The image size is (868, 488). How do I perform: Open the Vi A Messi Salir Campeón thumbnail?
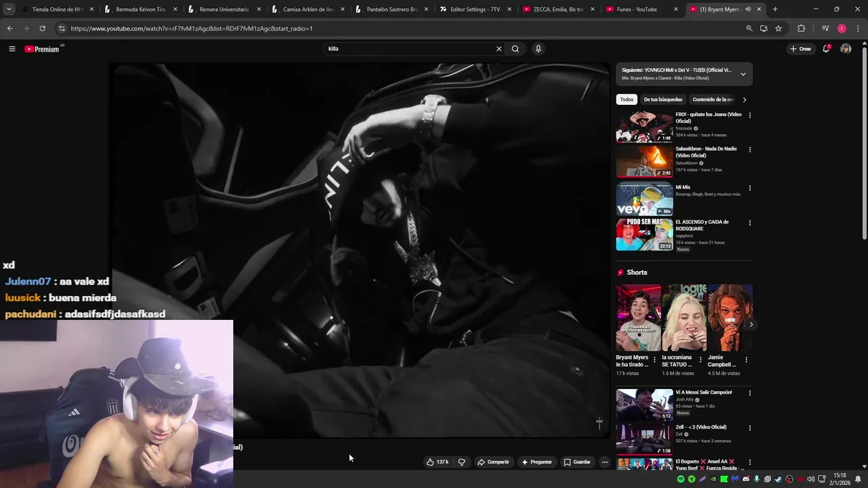click(644, 405)
